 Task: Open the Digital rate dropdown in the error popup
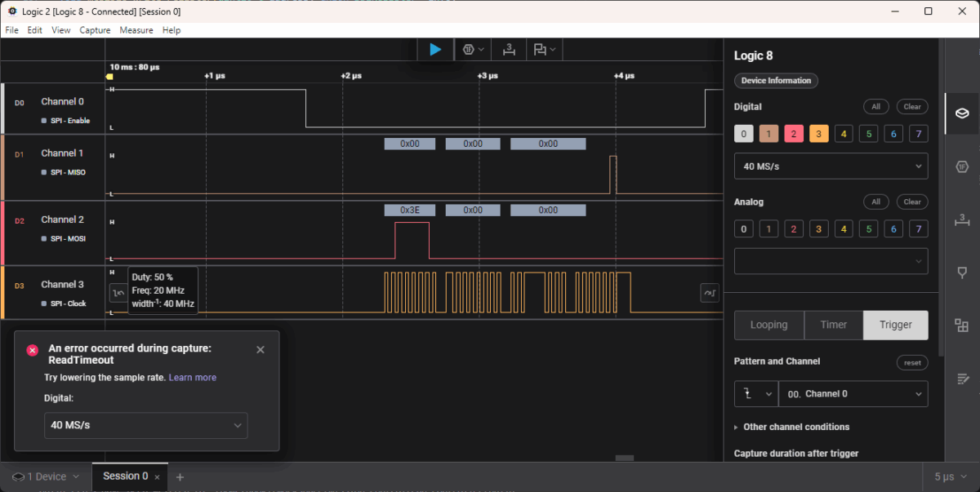coord(145,425)
